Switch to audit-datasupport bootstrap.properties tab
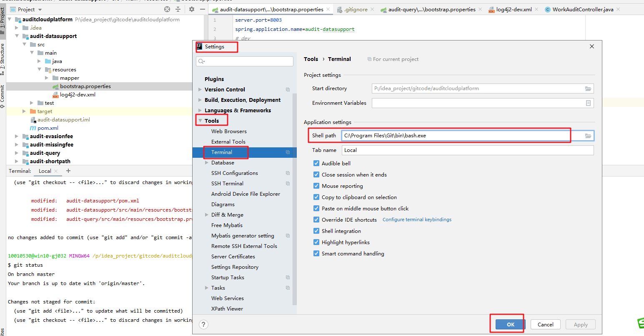Viewport: 644px width, 336px height. coord(271,9)
